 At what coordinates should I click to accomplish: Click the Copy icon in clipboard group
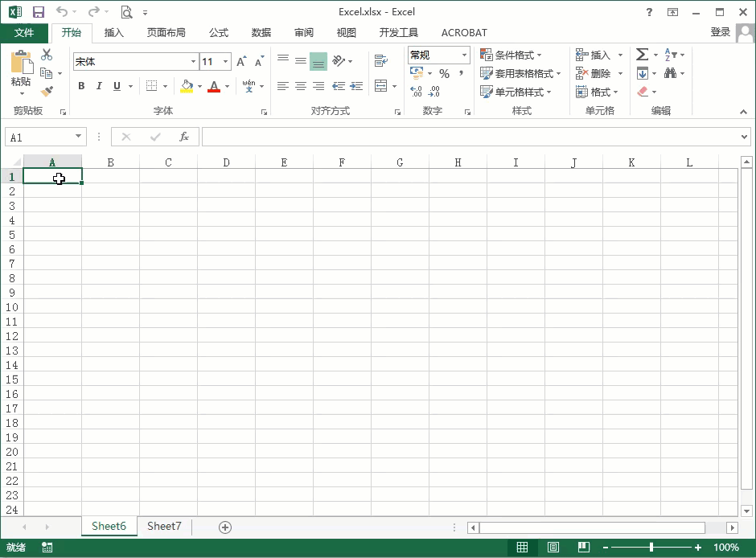tap(47, 73)
